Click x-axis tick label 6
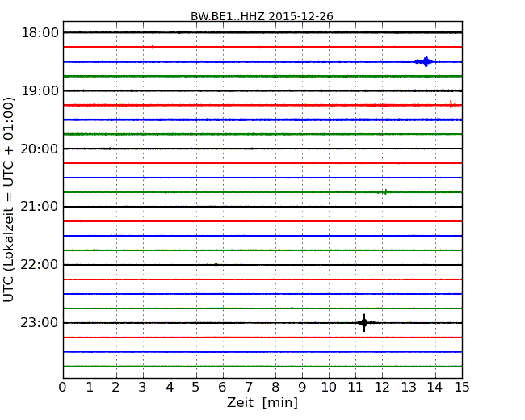The height and width of the screenshot is (420, 525). pos(222,387)
